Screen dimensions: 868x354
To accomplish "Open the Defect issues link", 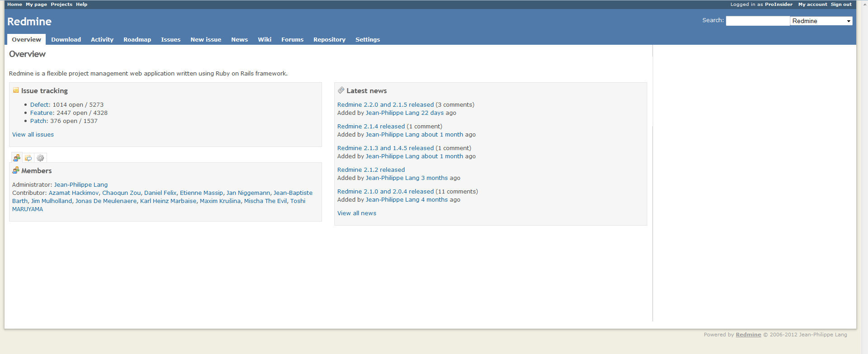I will click(39, 104).
